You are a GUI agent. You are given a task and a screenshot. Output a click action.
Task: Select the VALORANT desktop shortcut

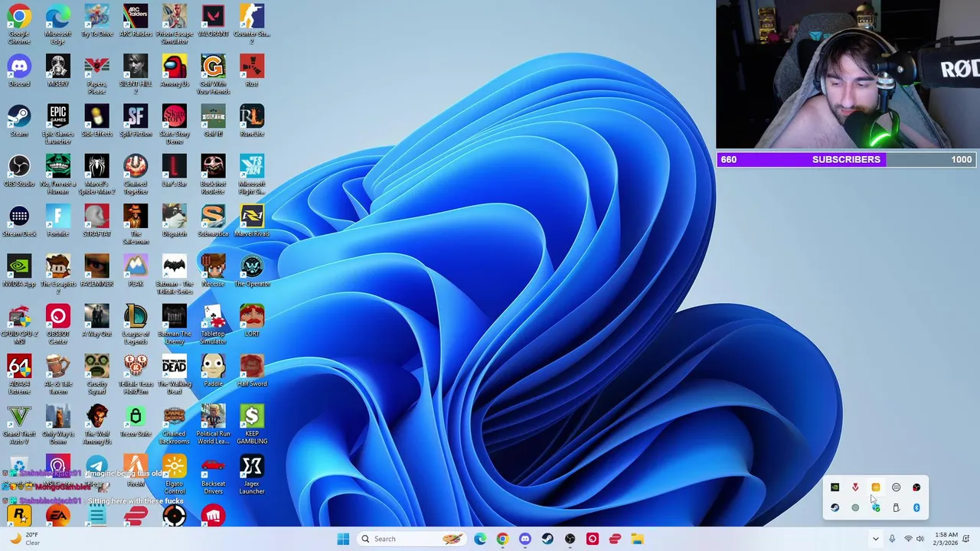(x=213, y=21)
